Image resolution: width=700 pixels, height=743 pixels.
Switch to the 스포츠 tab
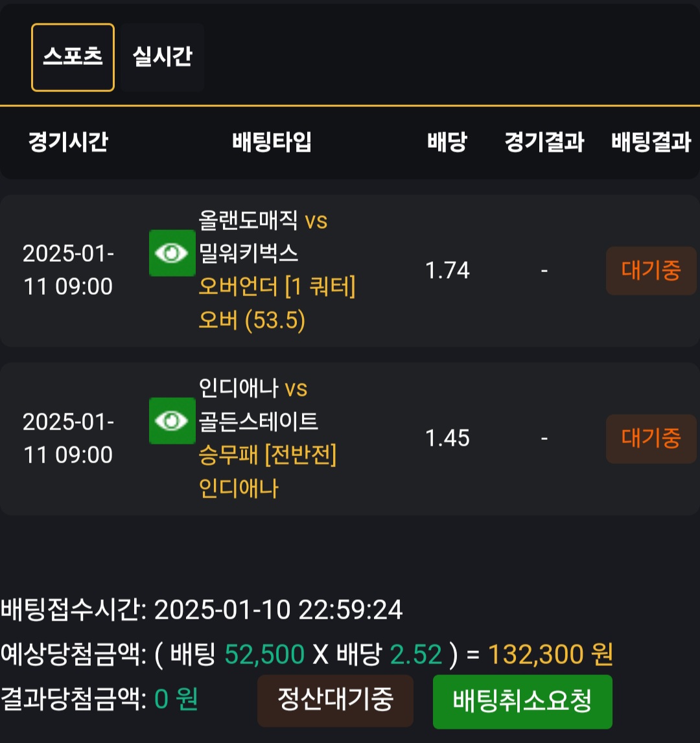73,58
